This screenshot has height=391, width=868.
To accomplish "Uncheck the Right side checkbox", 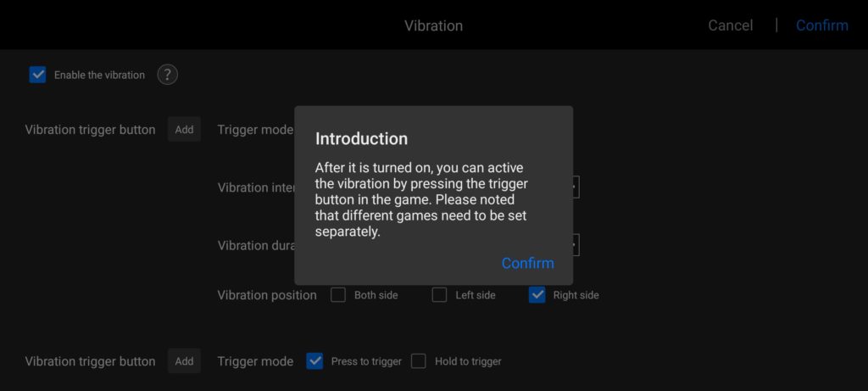I will pyautogui.click(x=537, y=295).
